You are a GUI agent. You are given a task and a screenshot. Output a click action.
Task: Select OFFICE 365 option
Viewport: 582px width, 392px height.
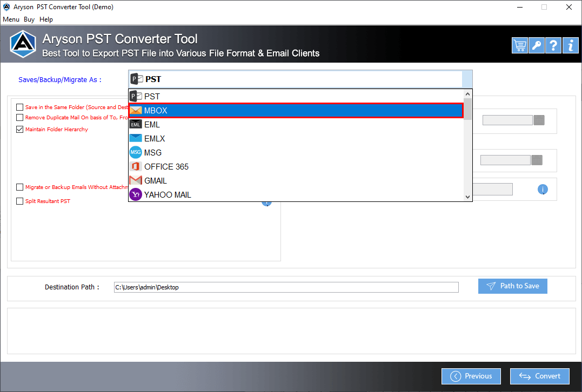click(x=296, y=166)
